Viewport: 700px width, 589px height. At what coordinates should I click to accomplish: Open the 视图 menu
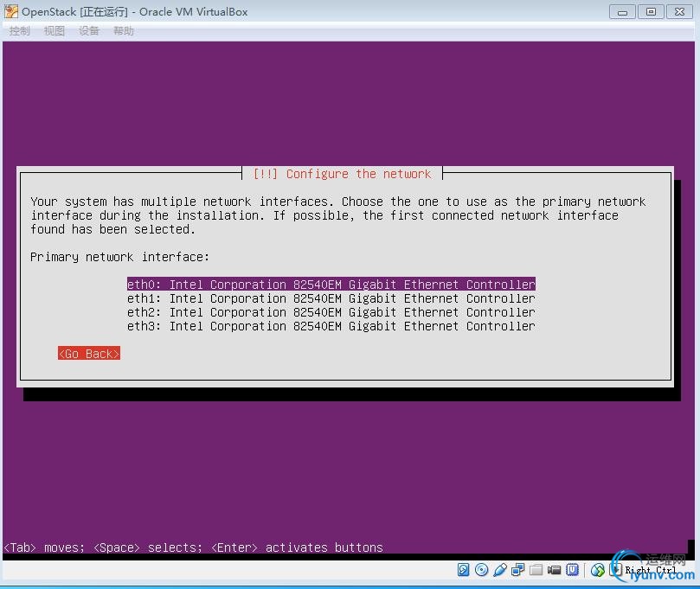coord(55,31)
